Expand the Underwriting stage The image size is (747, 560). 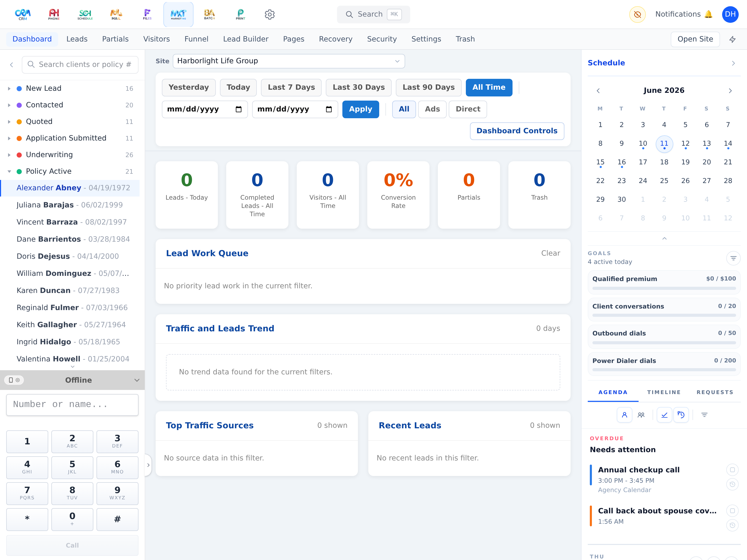[9, 155]
